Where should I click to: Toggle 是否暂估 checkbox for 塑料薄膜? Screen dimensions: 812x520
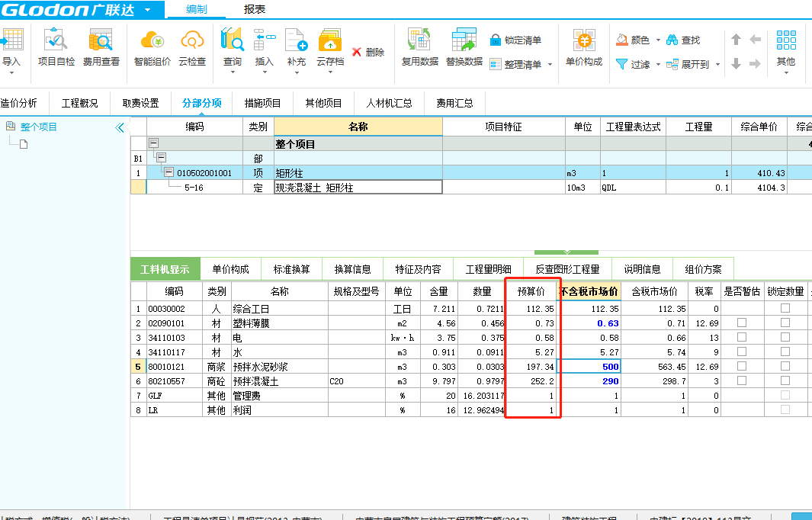pos(742,323)
